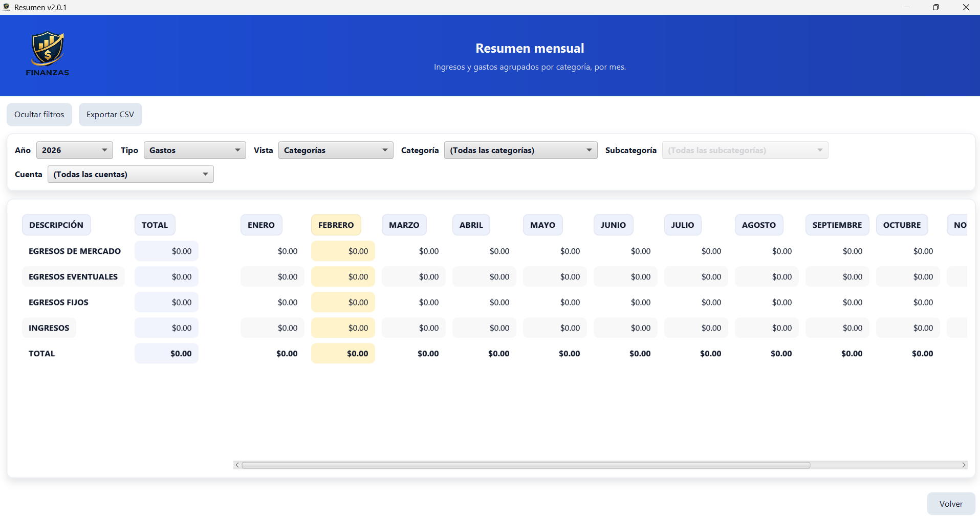Select the ENERO column header
980x519 pixels.
261,225
